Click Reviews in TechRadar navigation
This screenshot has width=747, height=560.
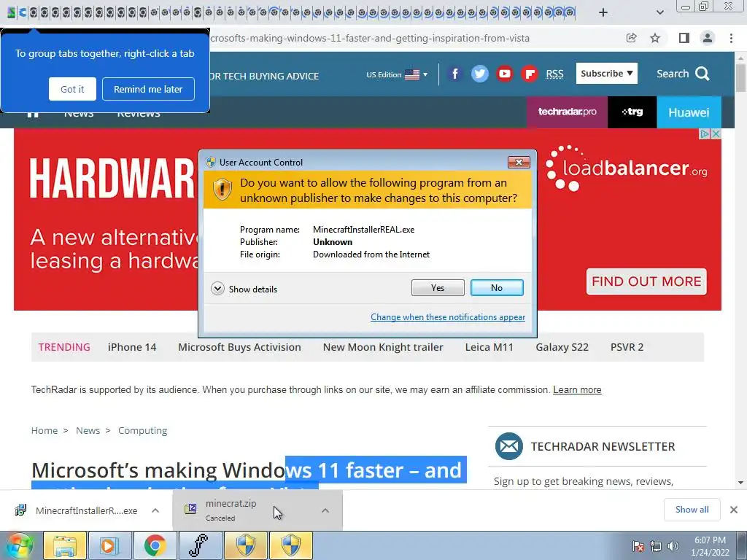tap(139, 114)
